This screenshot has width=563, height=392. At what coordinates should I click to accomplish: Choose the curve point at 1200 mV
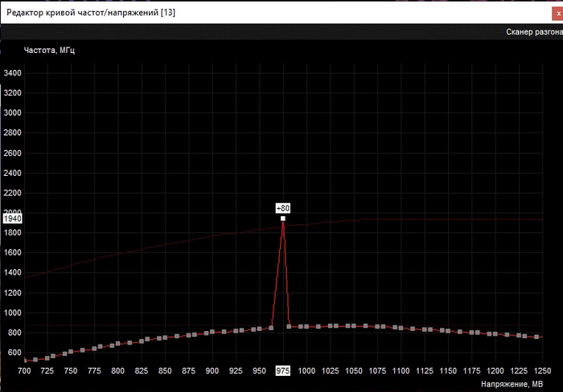(x=495, y=333)
